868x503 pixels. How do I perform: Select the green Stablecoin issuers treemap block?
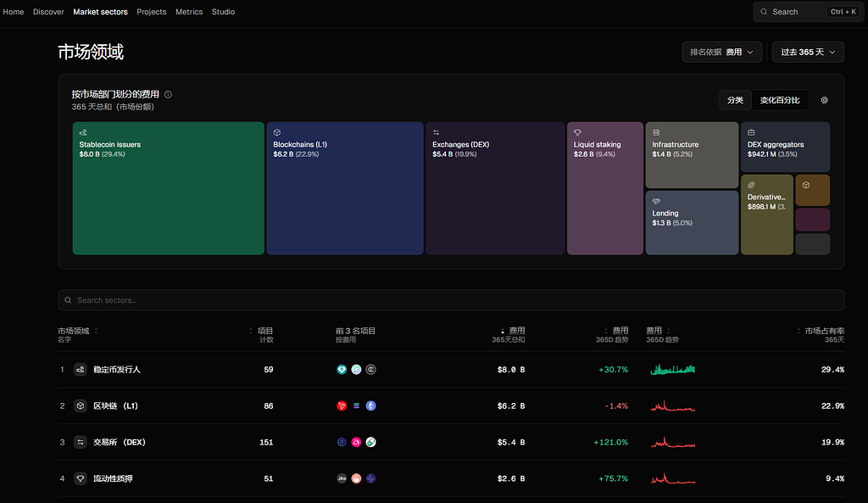pos(168,188)
